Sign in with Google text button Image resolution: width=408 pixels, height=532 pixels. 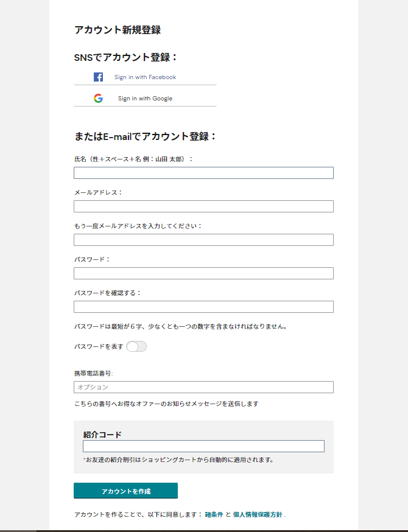145,99
